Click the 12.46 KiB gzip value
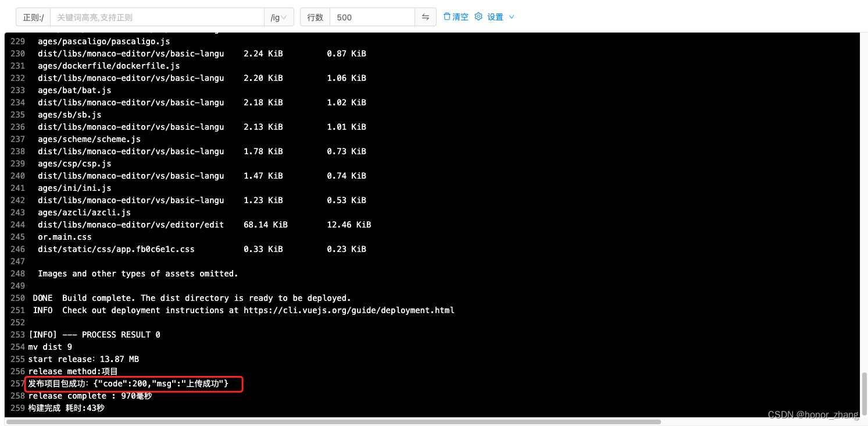The height and width of the screenshot is (426, 868). click(x=349, y=225)
